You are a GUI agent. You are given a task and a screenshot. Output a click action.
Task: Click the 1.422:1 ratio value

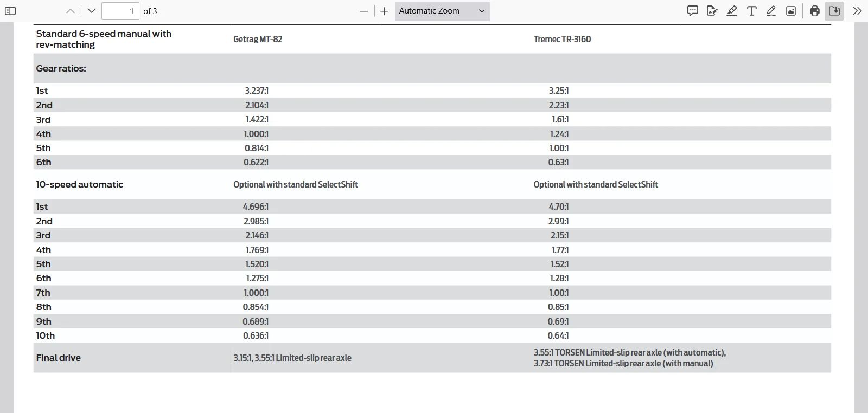point(257,119)
